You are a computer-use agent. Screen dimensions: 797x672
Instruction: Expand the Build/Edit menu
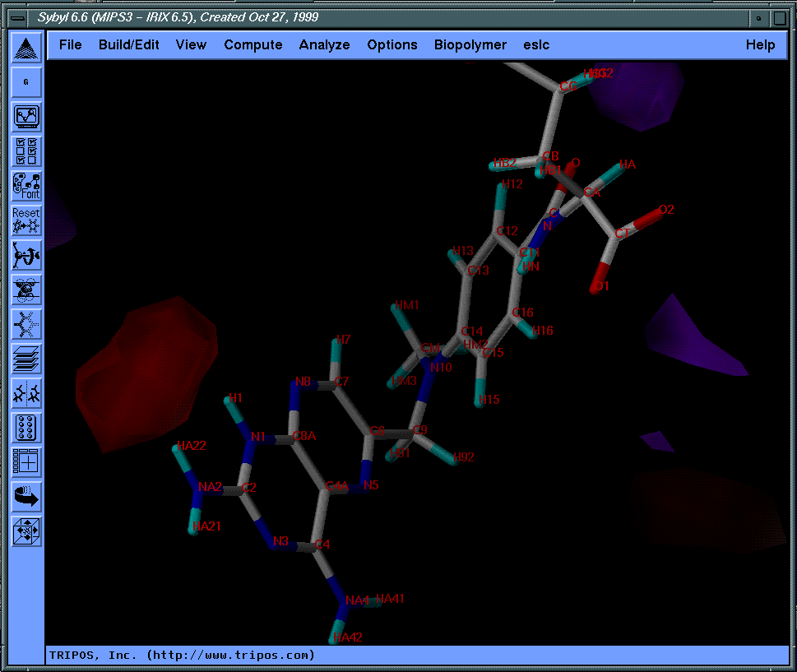coord(129,45)
